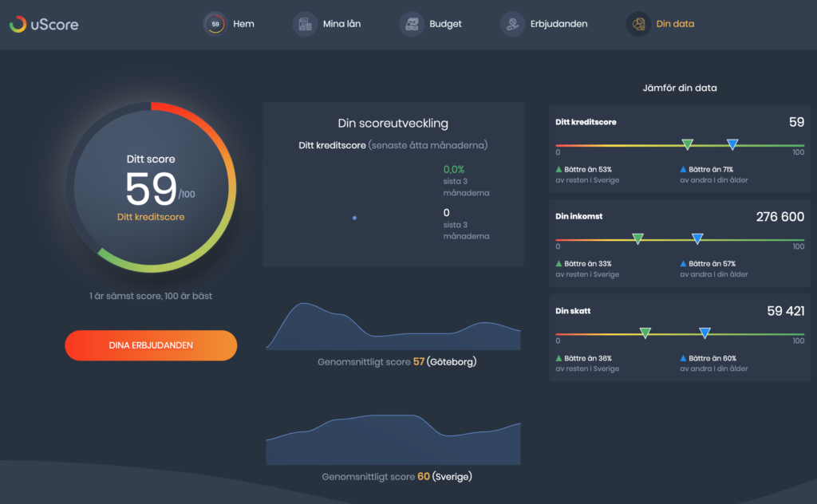
Task: Click the '0,0%' green change value
Action: (454, 169)
